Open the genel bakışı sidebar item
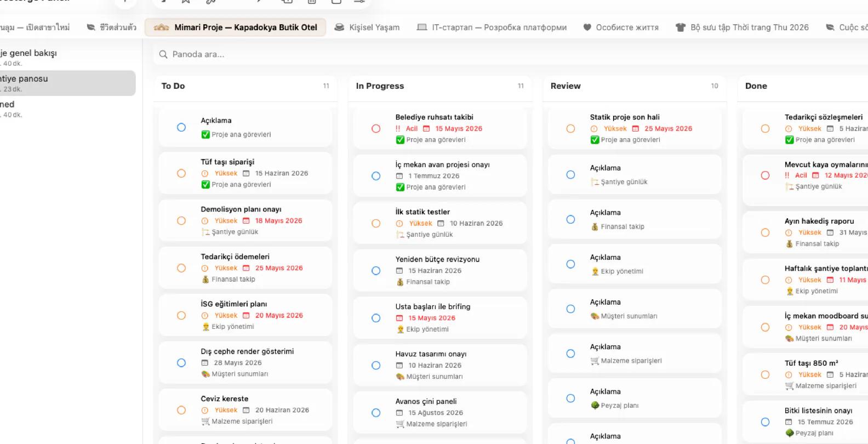Image resolution: width=868 pixels, height=444 pixels. click(68, 58)
